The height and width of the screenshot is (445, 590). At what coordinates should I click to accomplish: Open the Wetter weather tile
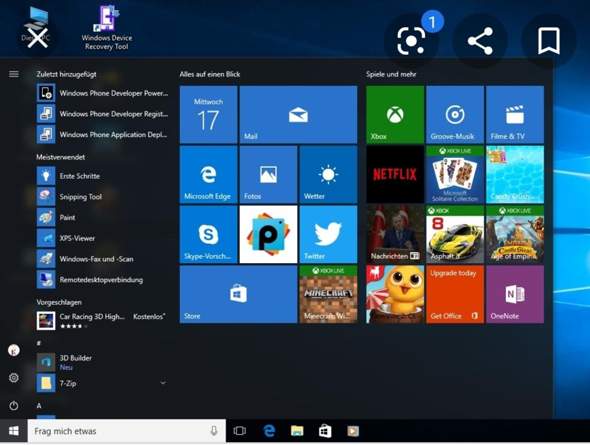pos(328,175)
